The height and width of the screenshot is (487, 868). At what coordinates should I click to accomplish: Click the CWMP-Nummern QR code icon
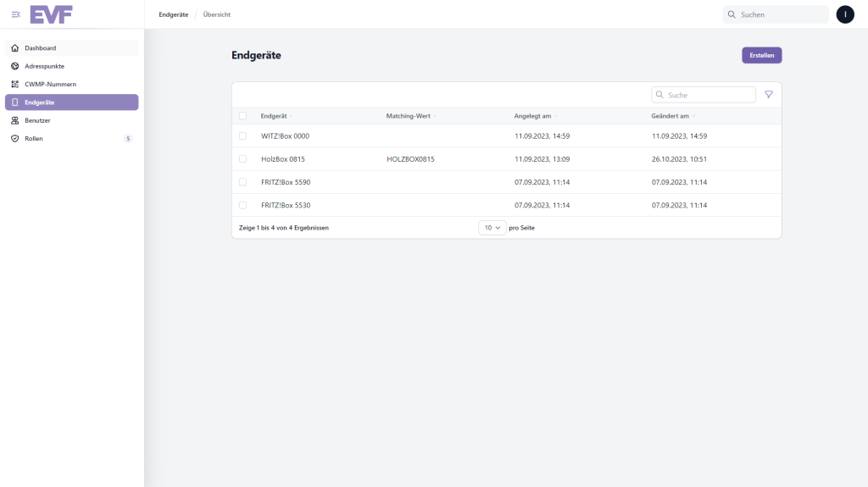click(15, 84)
